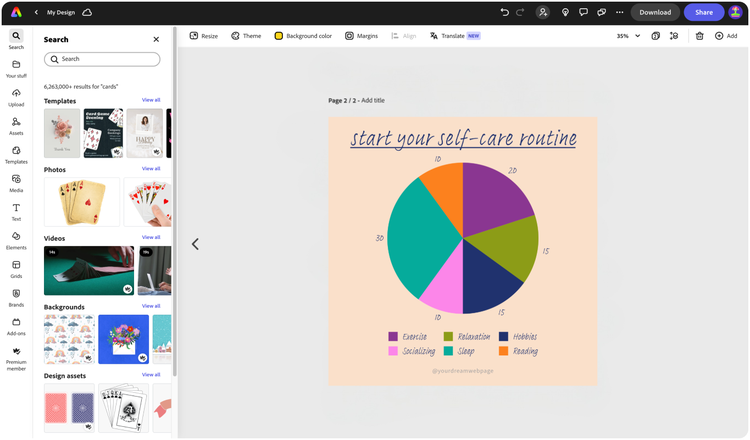
Task: Open Your stuff in the sidebar
Action: 16,69
